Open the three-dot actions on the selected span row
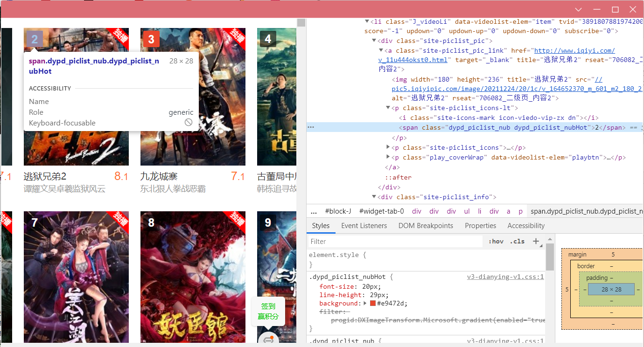 [311, 127]
